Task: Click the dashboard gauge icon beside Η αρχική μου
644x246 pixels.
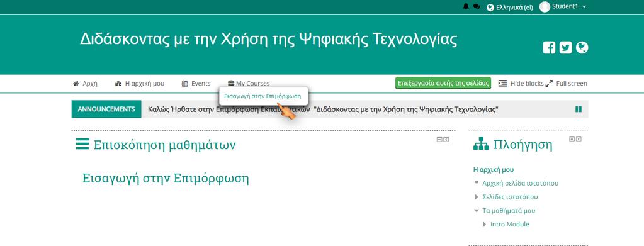Action: pyautogui.click(x=118, y=84)
